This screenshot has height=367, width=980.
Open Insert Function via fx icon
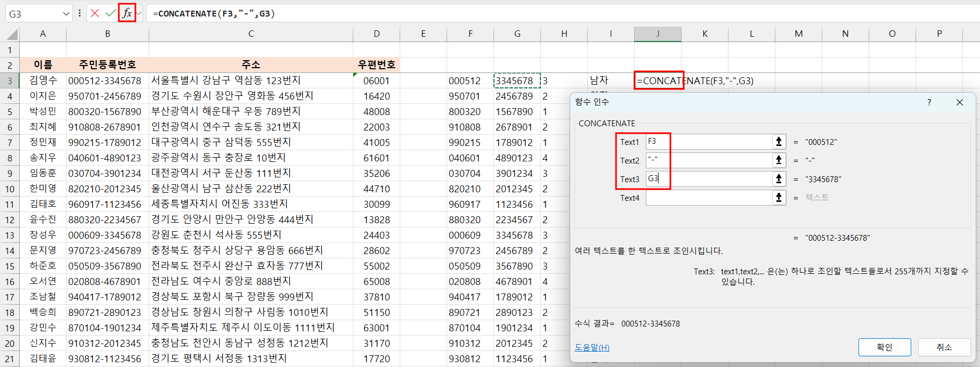(x=127, y=13)
